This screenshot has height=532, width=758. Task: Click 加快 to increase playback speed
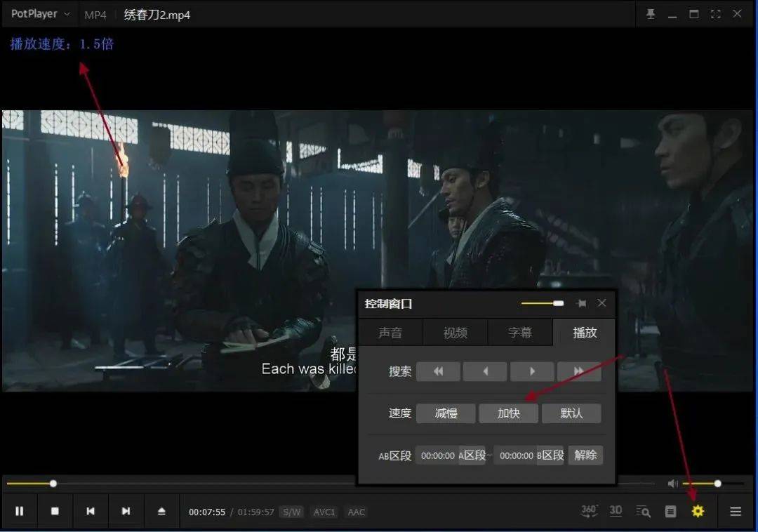[509, 413]
